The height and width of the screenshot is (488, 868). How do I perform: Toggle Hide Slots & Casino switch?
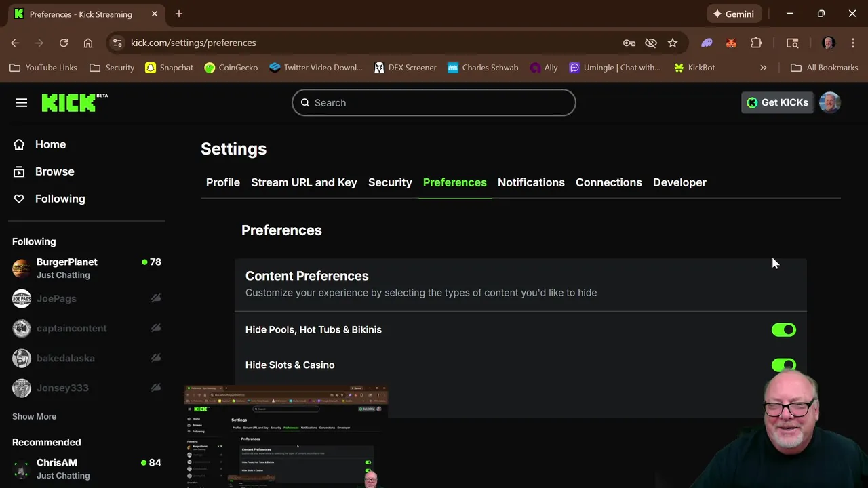(x=784, y=365)
